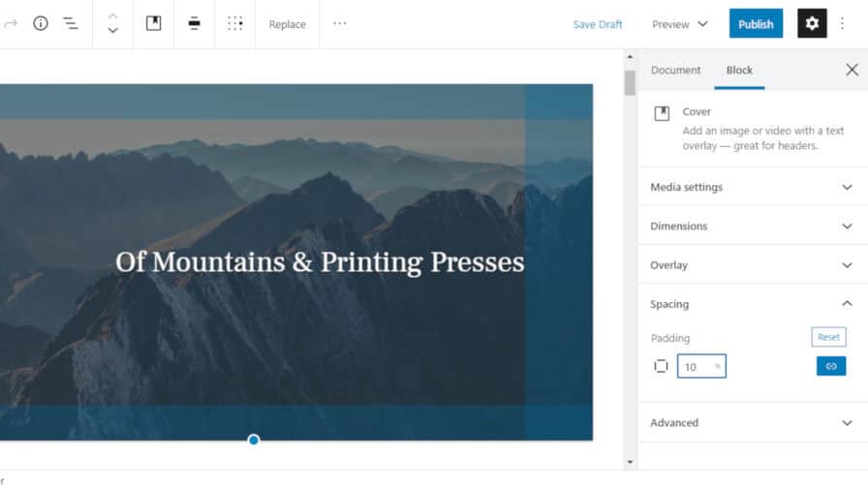
Task: Open the content position grid icon
Action: [x=235, y=23]
